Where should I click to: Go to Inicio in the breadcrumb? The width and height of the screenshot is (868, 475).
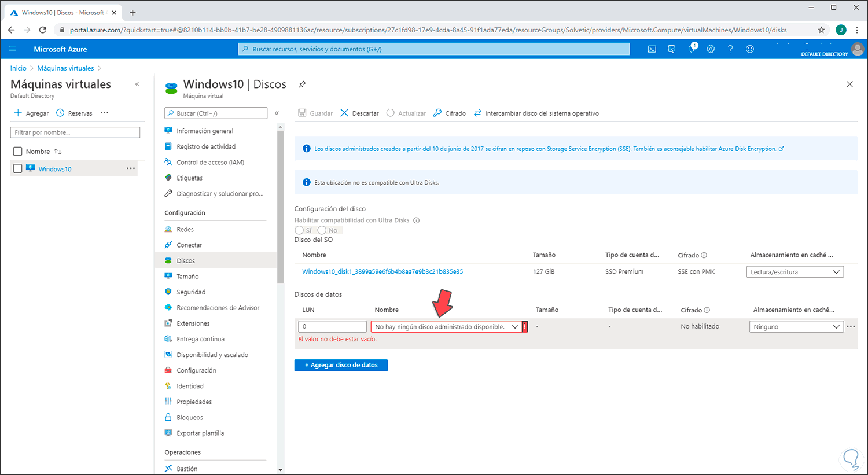pos(19,68)
